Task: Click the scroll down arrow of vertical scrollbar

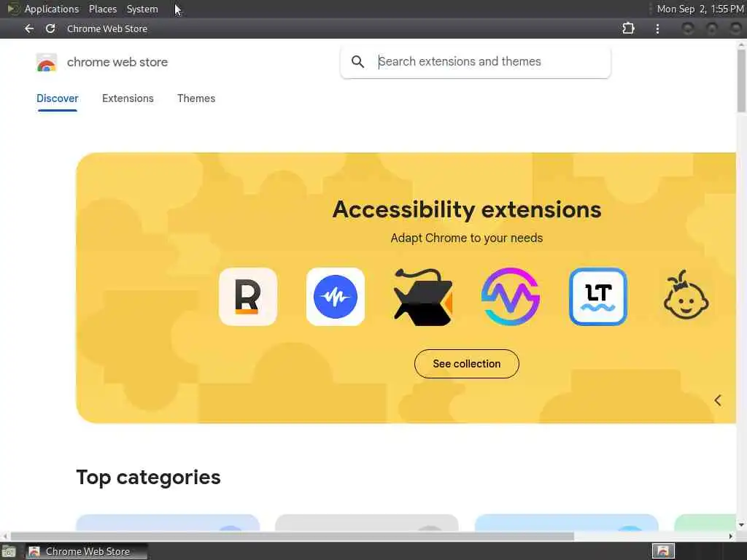Action: click(741, 525)
